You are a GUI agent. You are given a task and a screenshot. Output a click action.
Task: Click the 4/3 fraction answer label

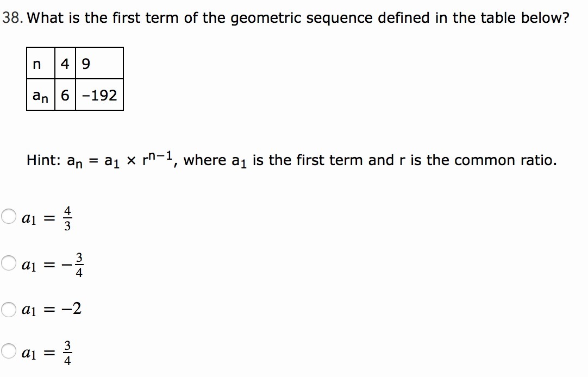pos(67,218)
